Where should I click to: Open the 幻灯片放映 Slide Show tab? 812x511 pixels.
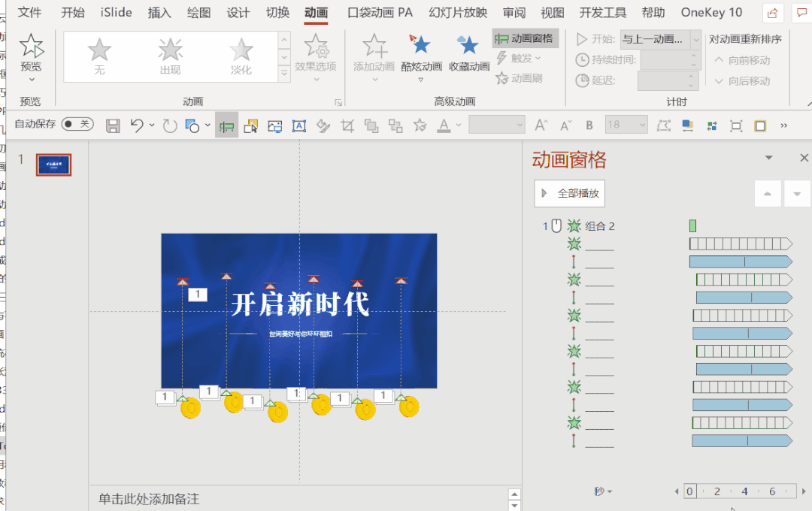pos(458,13)
